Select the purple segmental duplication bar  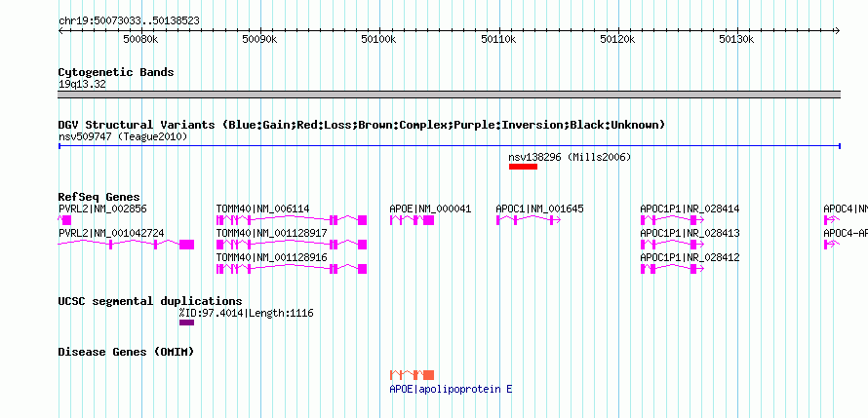coord(186,323)
